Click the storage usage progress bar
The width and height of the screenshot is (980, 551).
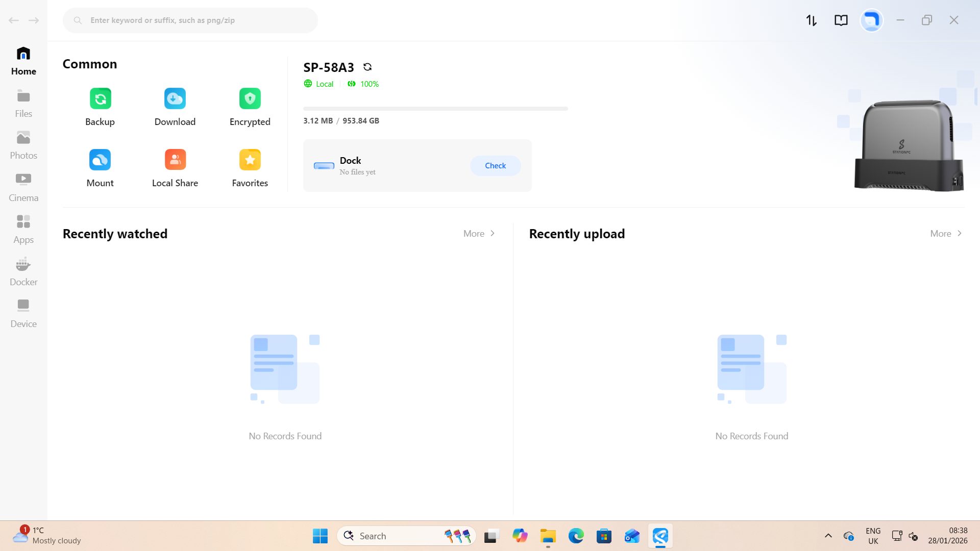[x=435, y=108]
